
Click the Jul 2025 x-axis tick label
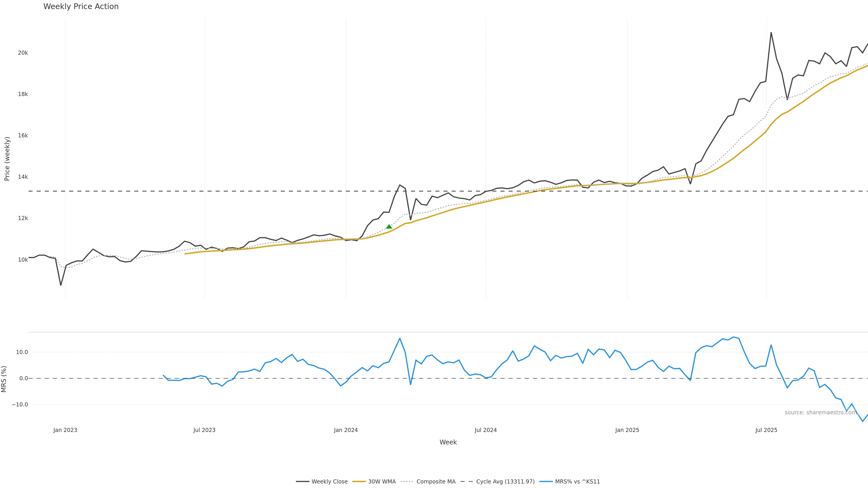pos(766,430)
